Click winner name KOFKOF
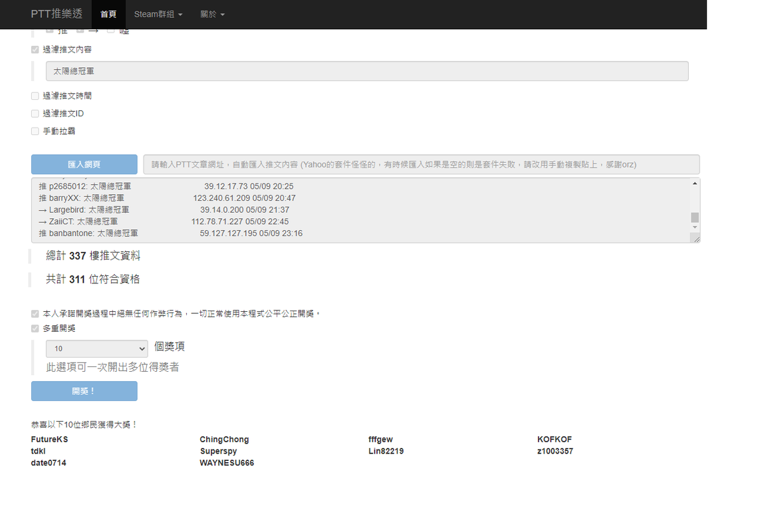The image size is (764, 532). point(555,440)
